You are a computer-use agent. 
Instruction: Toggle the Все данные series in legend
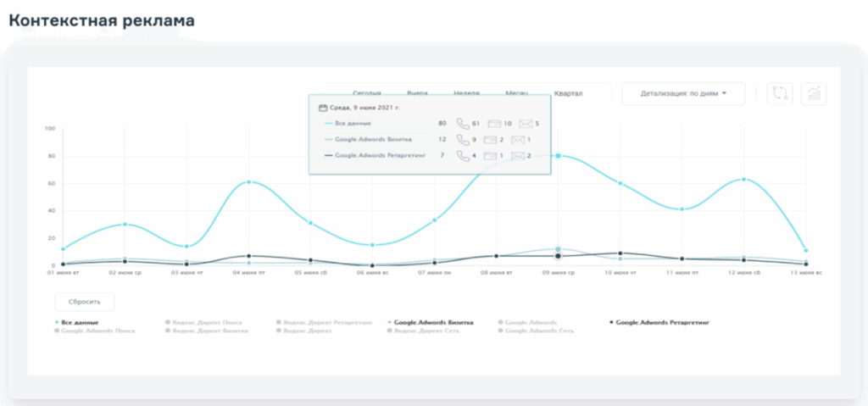(x=80, y=322)
